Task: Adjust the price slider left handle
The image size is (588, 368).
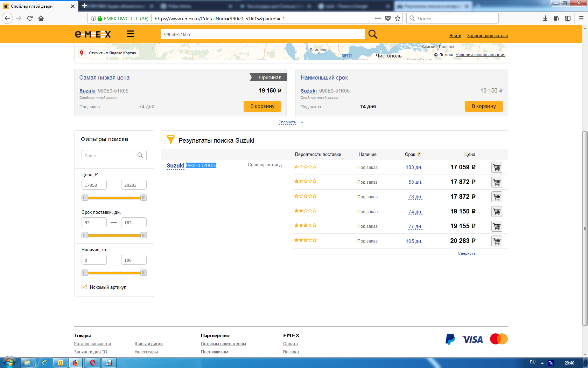Action: (x=85, y=198)
